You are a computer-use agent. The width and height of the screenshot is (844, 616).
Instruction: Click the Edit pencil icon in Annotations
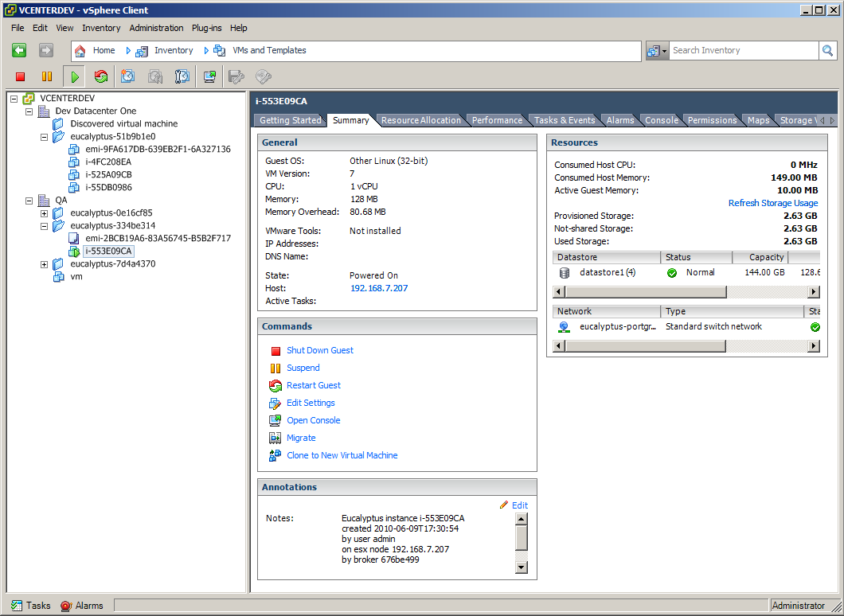tap(505, 505)
